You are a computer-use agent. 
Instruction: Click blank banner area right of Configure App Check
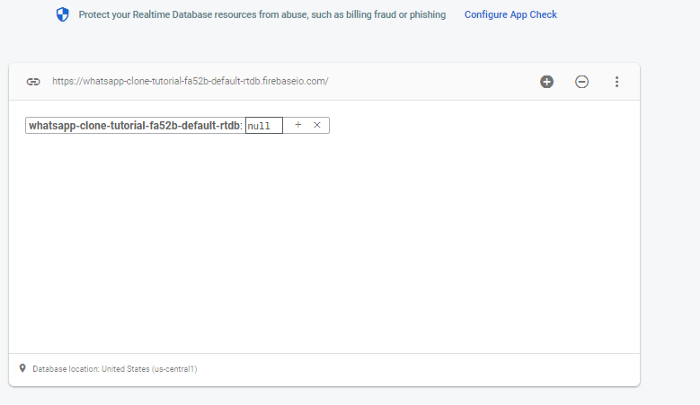pos(630,15)
